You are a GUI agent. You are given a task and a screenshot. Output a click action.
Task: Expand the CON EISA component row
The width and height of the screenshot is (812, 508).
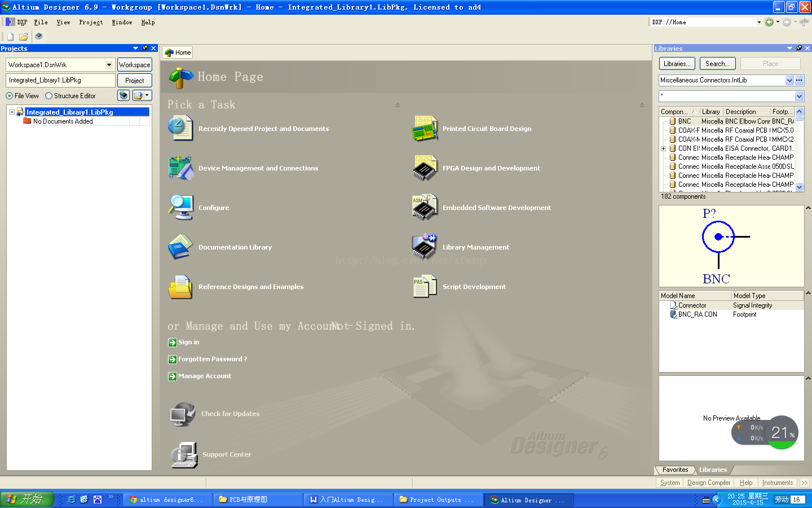(x=664, y=149)
